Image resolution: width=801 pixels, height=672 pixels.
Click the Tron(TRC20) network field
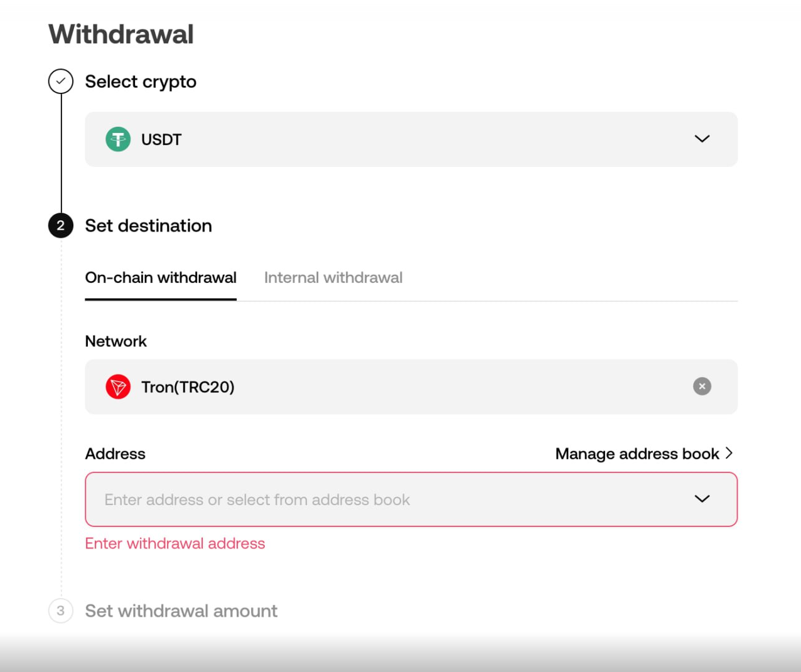click(x=411, y=387)
